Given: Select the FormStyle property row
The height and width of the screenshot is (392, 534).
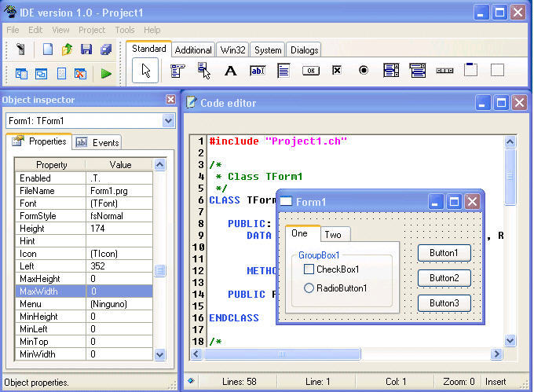Looking at the screenshot, I should coord(84,215).
